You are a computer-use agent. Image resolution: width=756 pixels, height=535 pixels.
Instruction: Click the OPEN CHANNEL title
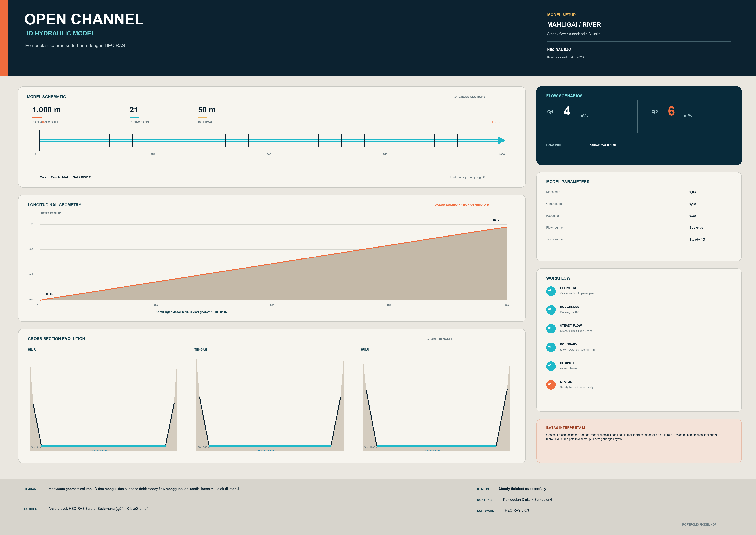coord(84,19)
